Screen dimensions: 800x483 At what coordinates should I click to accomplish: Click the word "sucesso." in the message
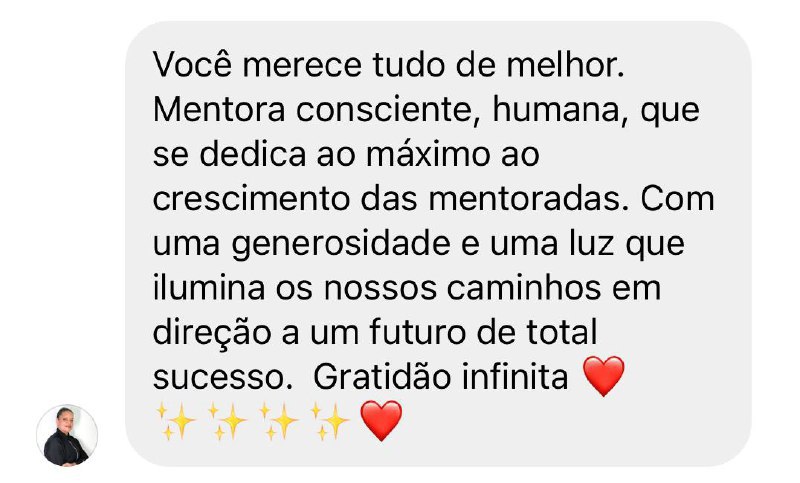point(223,379)
